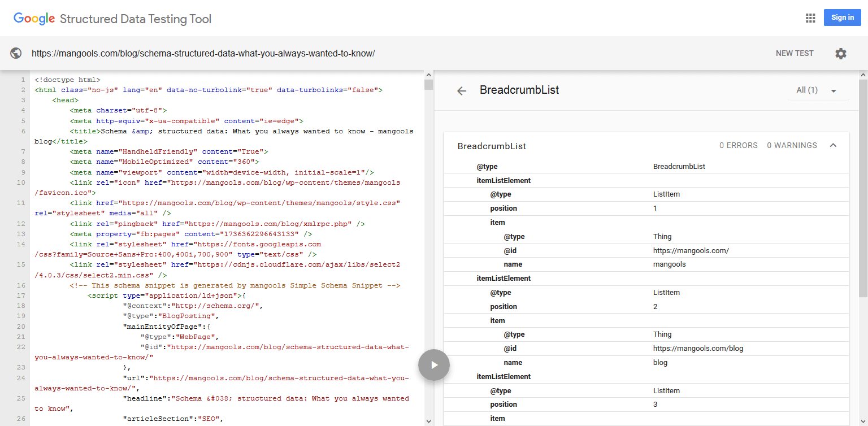This screenshot has width=868, height=426.
Task: Select the name mangools result row
Action: point(646,264)
